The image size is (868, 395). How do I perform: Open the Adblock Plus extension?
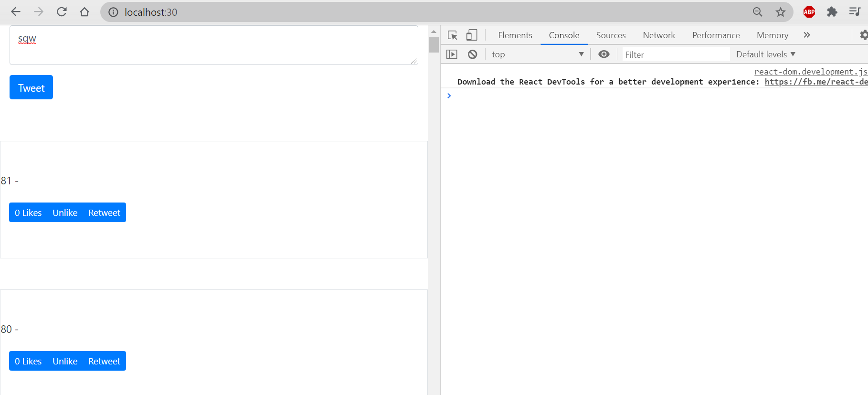click(809, 12)
